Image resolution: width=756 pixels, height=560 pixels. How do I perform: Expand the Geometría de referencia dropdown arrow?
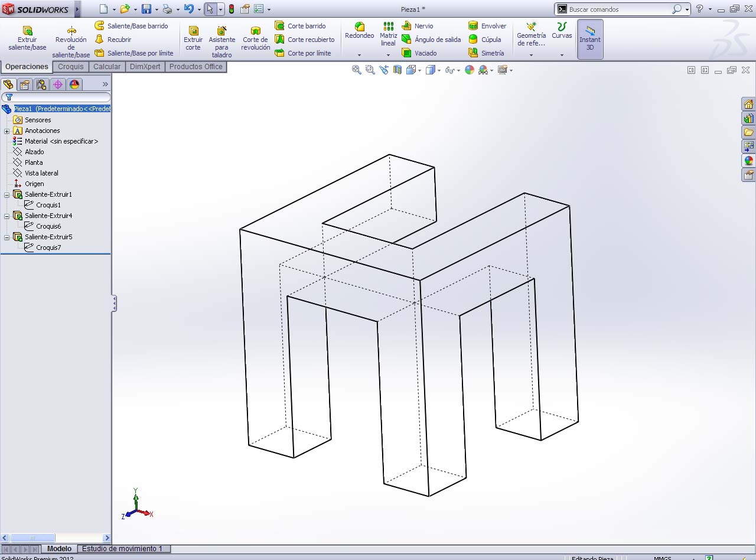(x=531, y=55)
